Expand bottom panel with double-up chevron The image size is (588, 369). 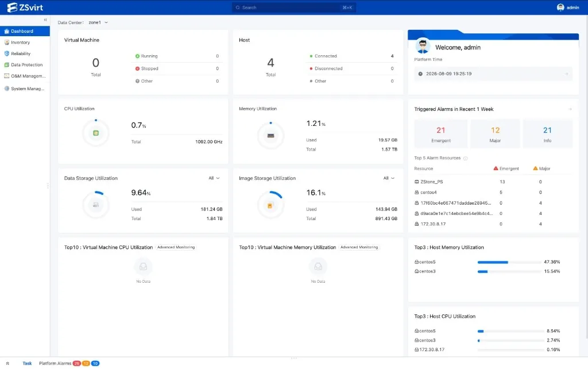pyautogui.click(x=7, y=363)
